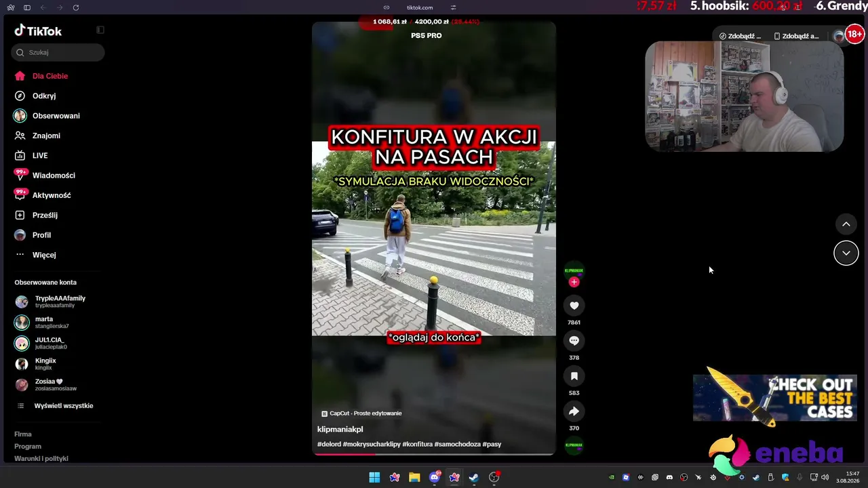Open the Zosiaa account
The height and width of the screenshot is (488, 868).
click(x=58, y=385)
